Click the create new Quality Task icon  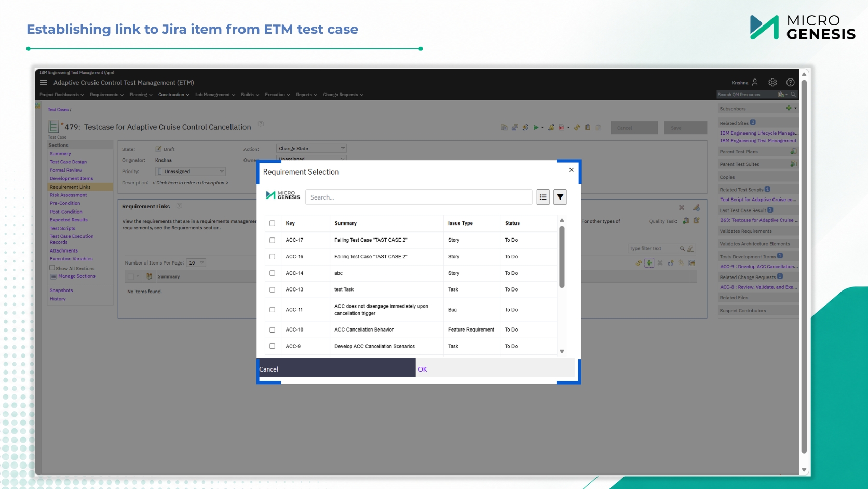697,221
